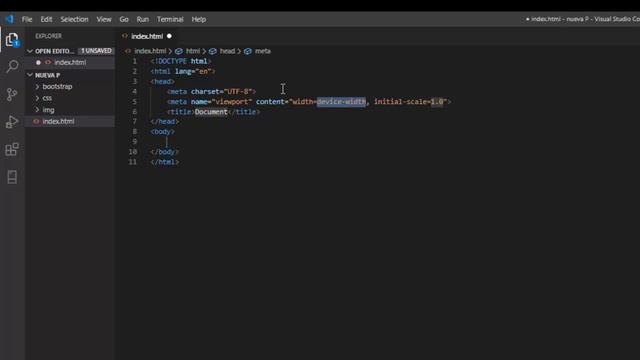Click the head breadcrumb item
Viewport: 640px width, 360px height.
(227, 51)
